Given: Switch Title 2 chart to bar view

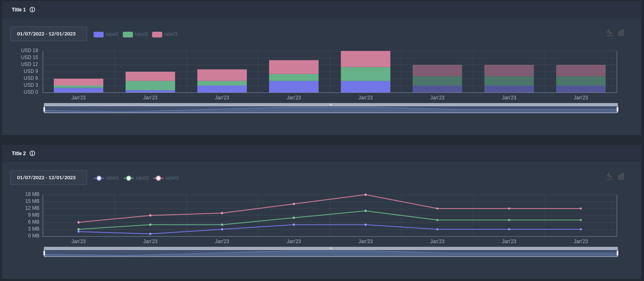Looking at the screenshot, I should (x=621, y=176).
